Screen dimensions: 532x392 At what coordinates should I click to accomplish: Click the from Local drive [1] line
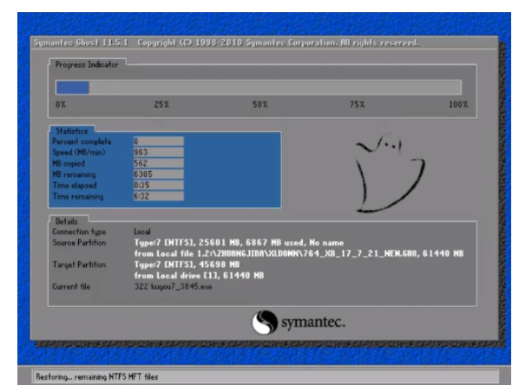199,276
